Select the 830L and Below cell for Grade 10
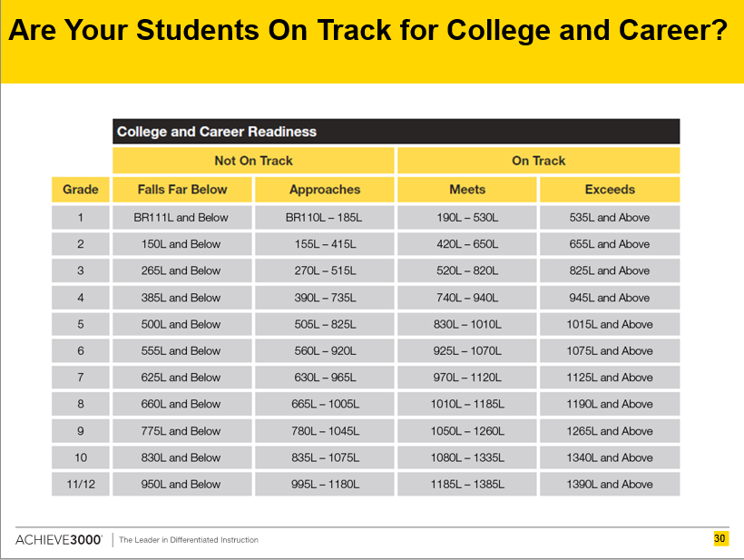 click(182, 457)
